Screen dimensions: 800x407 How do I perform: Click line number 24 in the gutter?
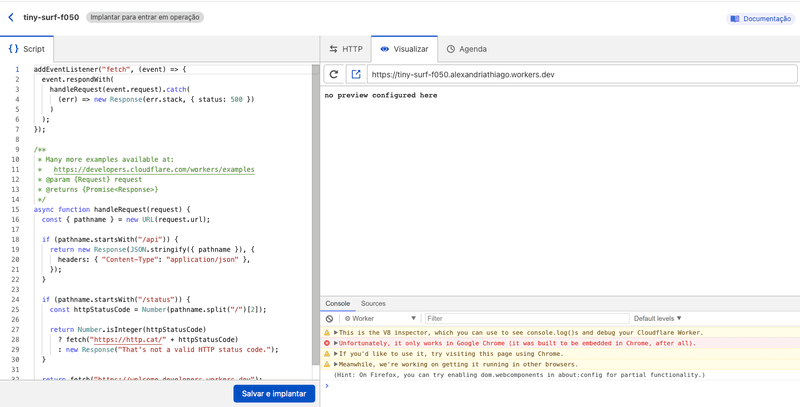point(16,299)
